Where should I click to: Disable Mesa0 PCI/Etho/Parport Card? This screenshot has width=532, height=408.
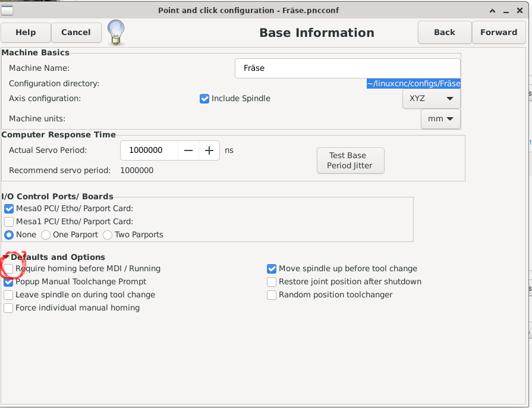(9, 209)
